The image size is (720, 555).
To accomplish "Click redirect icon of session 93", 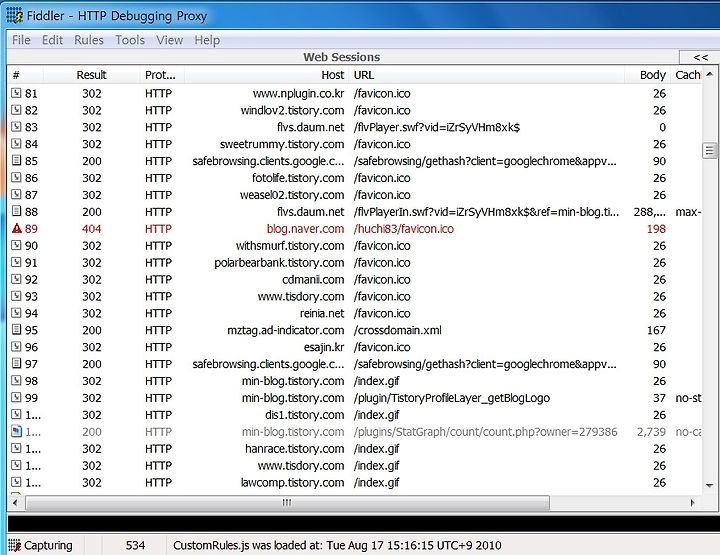I will [x=16, y=296].
